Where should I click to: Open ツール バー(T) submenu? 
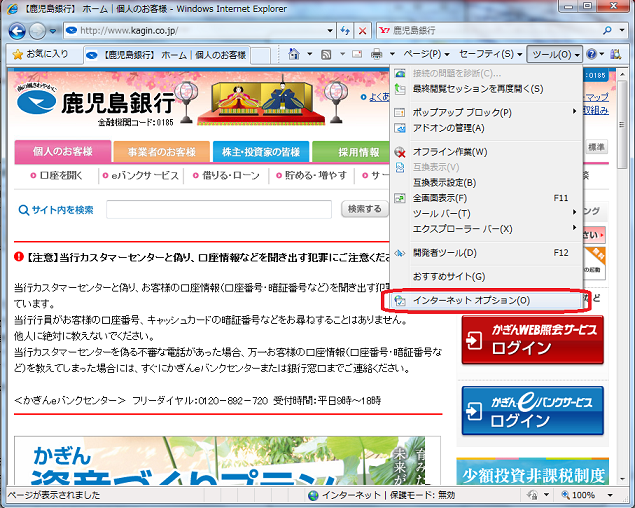coord(486,213)
